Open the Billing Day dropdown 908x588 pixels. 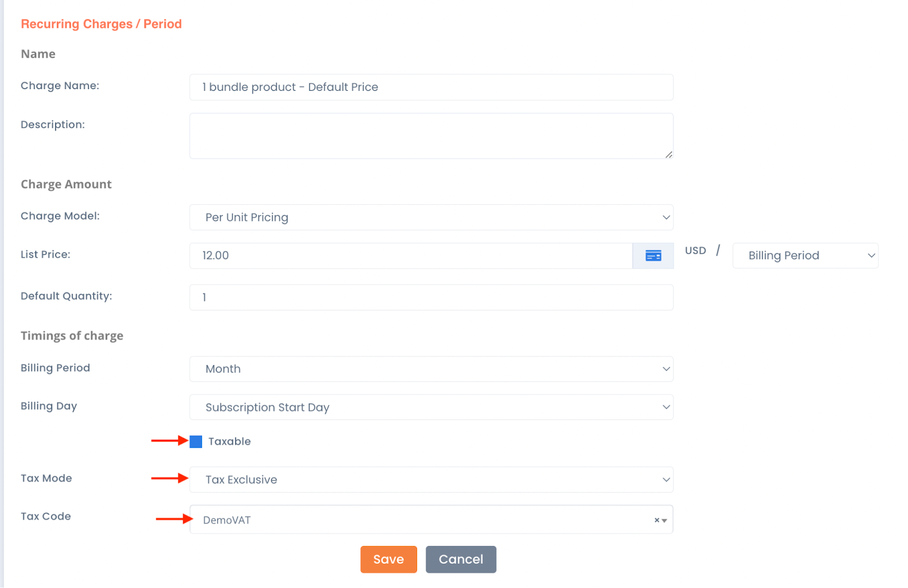coord(431,408)
